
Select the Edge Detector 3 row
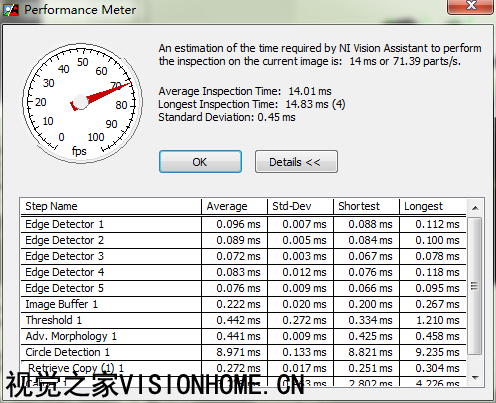tap(243, 256)
